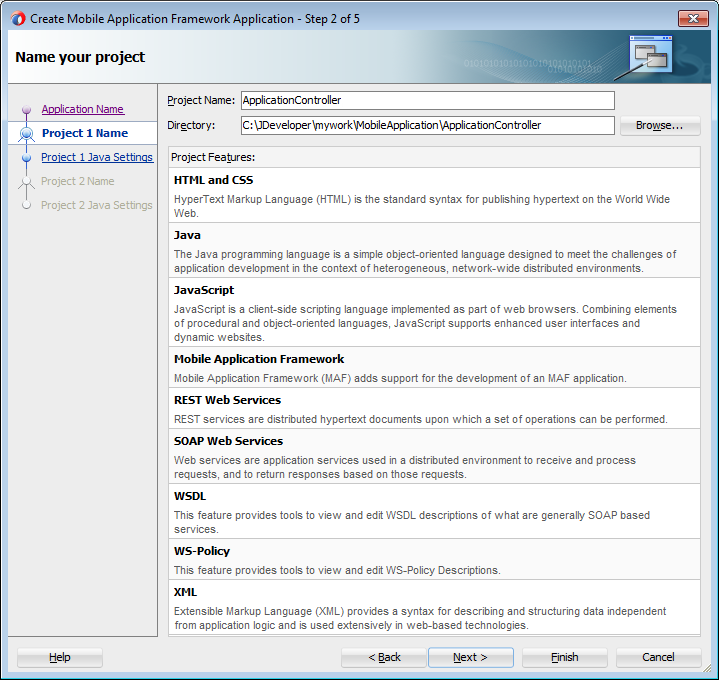Select the Mobile Application Framework feature

(434, 367)
